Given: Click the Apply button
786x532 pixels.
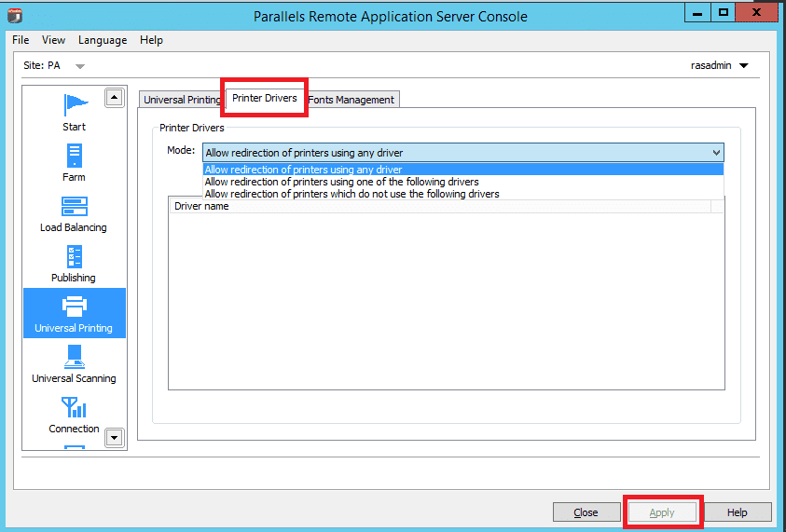Looking at the screenshot, I should pos(662,512).
